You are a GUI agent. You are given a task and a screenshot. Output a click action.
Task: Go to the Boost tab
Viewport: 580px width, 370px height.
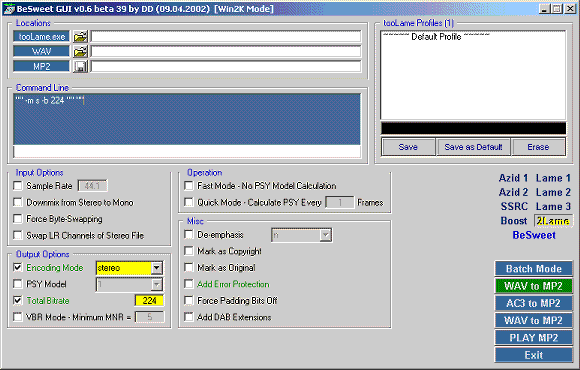pyautogui.click(x=514, y=221)
